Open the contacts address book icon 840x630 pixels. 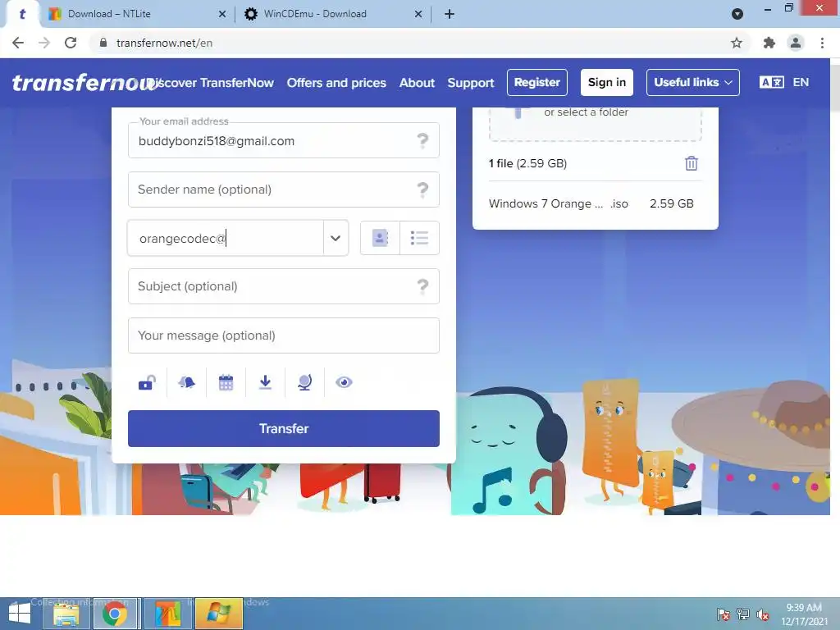tap(380, 237)
